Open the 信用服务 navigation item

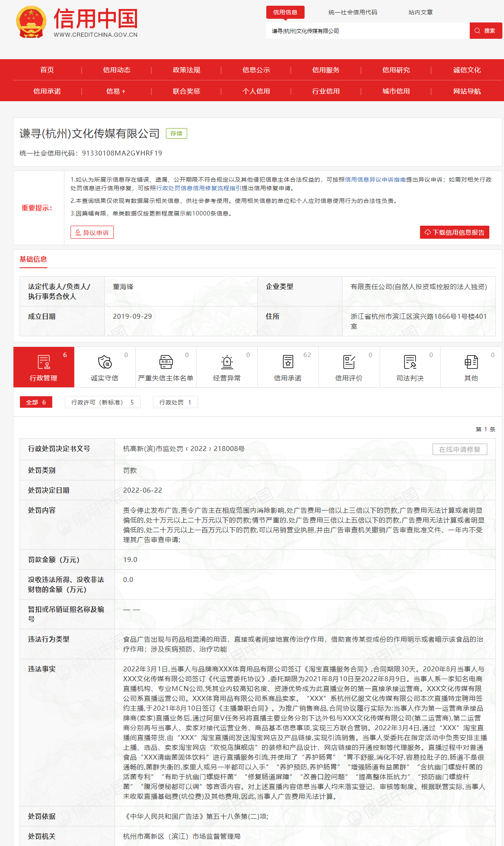click(x=326, y=70)
